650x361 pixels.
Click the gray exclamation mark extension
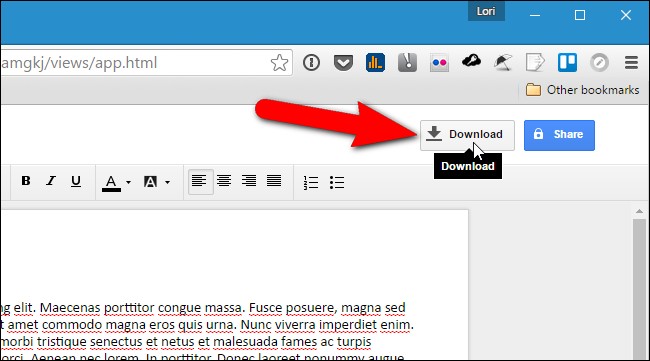coord(407,63)
